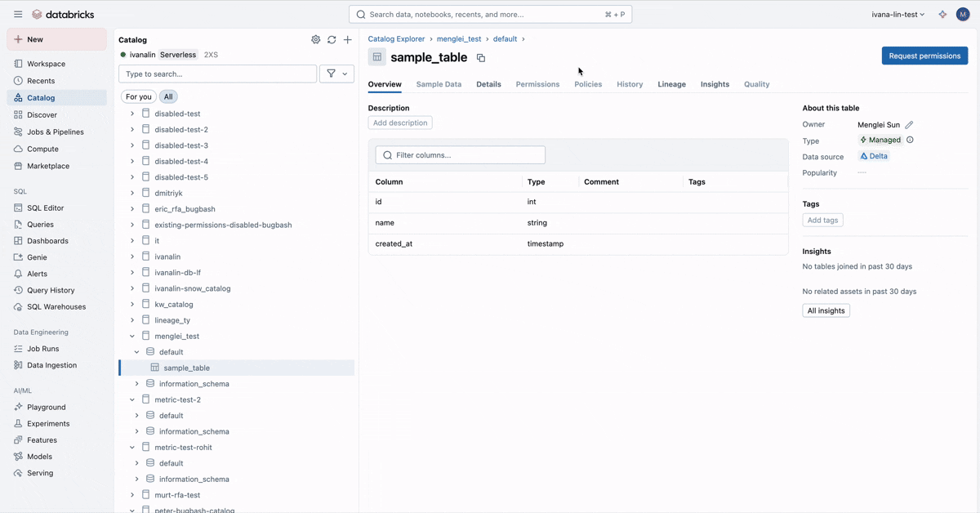Select the 'All' filter toggle
980x513 pixels.
coord(167,96)
